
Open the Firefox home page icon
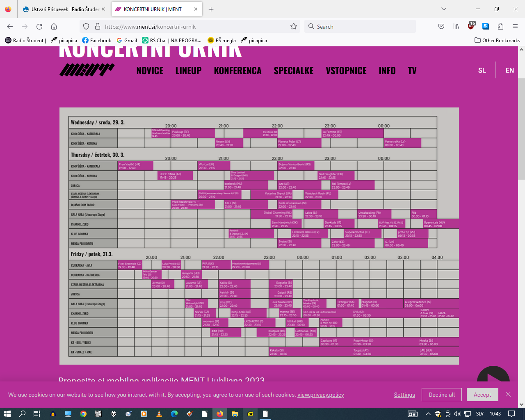pos(54,27)
